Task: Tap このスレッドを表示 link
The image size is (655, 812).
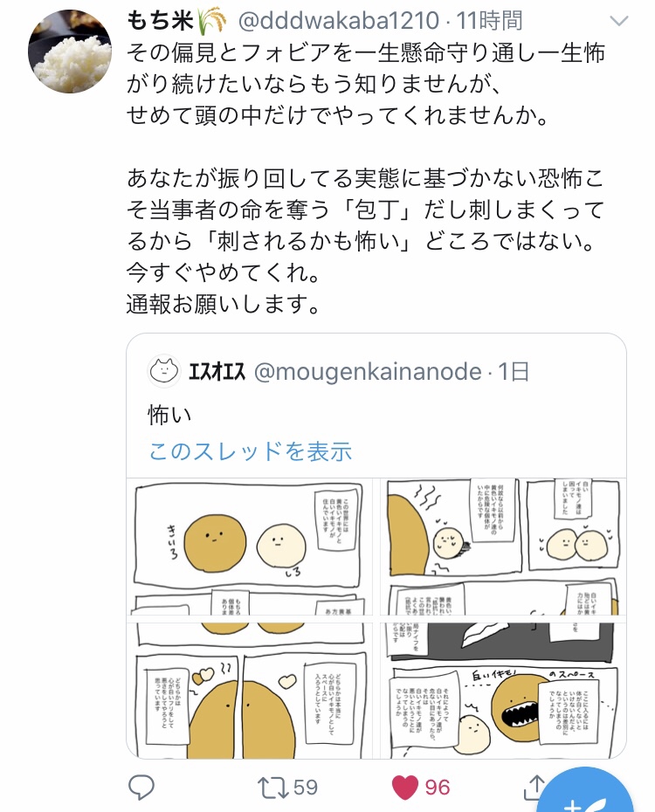Action: click(251, 451)
